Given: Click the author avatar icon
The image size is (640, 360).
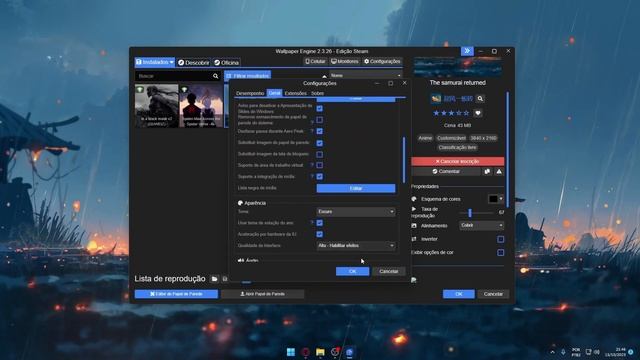Looking at the screenshot, I should pyautogui.click(x=436, y=99).
